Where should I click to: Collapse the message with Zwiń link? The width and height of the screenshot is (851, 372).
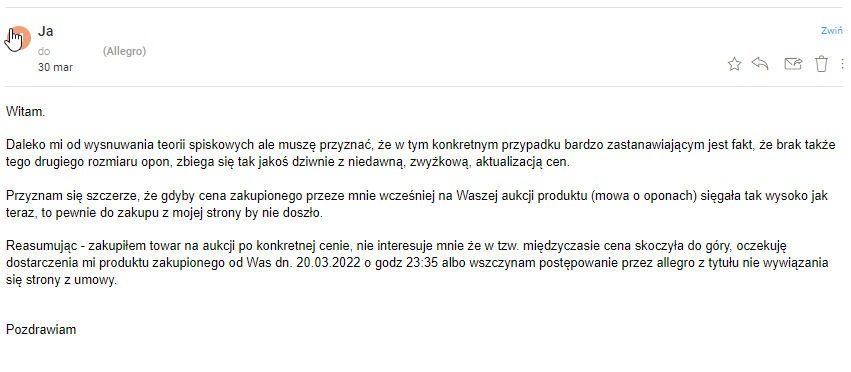[x=831, y=31]
